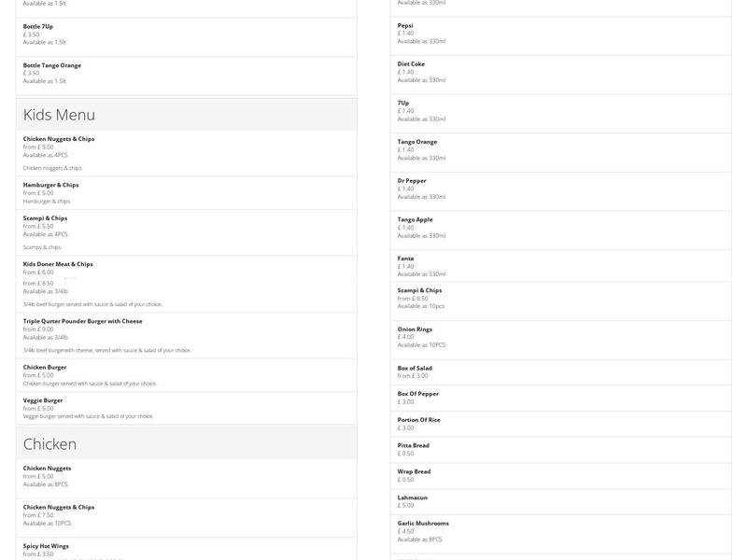The width and height of the screenshot is (747, 560).
Task: Select Diet Coke 330ml
Action: (x=560, y=72)
